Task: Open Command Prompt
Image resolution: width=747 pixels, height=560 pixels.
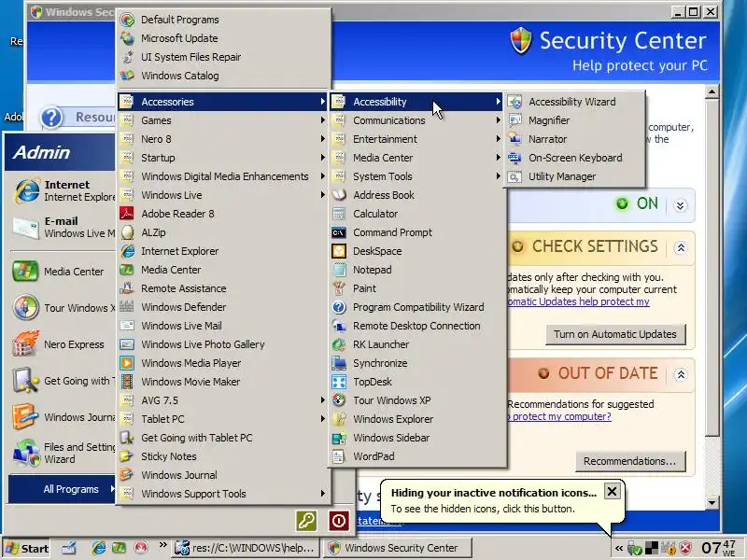Action: coord(416,232)
